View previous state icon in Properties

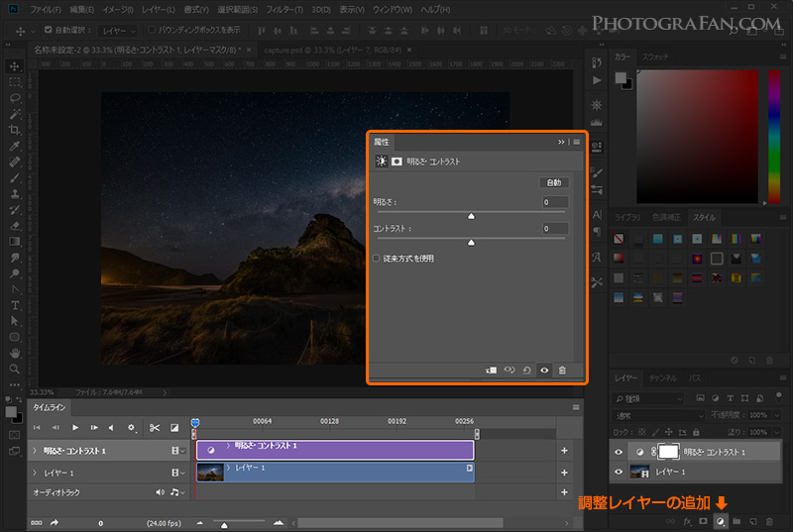[x=509, y=371]
